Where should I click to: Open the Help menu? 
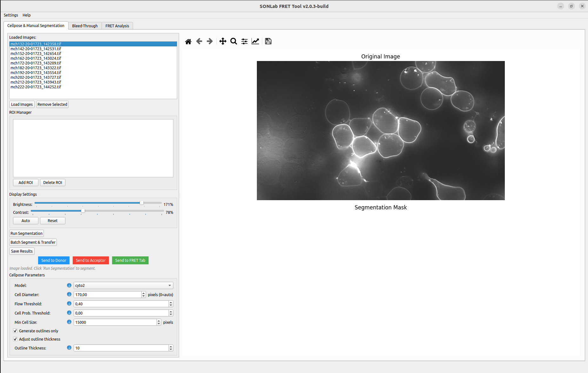pos(27,15)
